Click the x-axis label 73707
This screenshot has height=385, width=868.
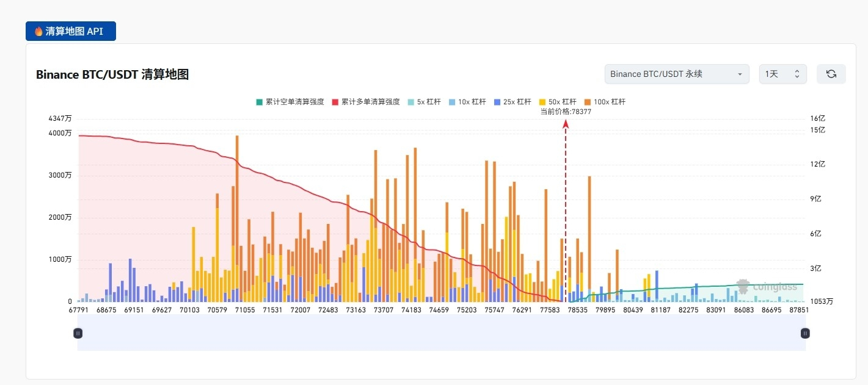(384, 310)
